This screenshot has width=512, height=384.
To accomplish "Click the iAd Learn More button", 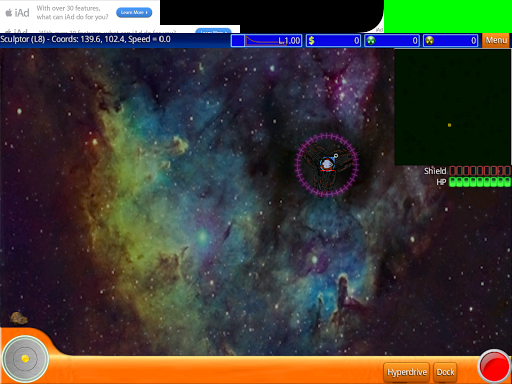I will pyautogui.click(x=134, y=12).
